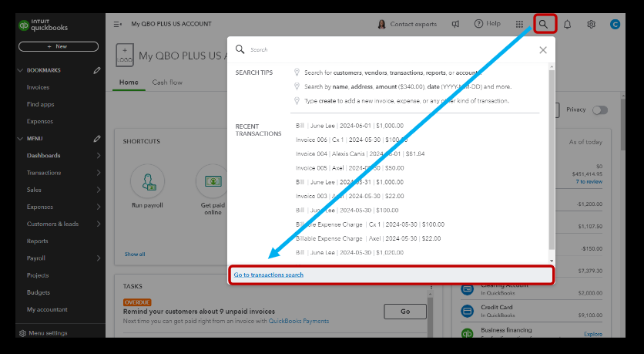The image size is (644, 354).
Task: Open Billable Expense Charge Cx 1 $100.00
Action: coord(370,224)
